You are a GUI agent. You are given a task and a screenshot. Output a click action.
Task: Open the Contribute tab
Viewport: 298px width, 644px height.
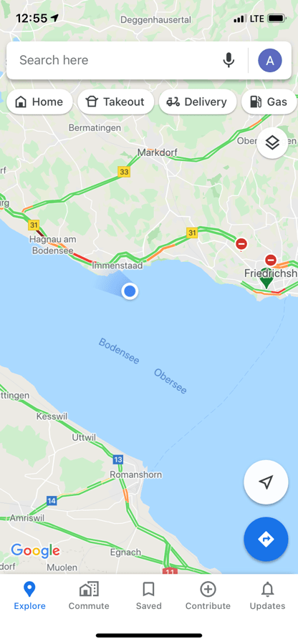208,595
